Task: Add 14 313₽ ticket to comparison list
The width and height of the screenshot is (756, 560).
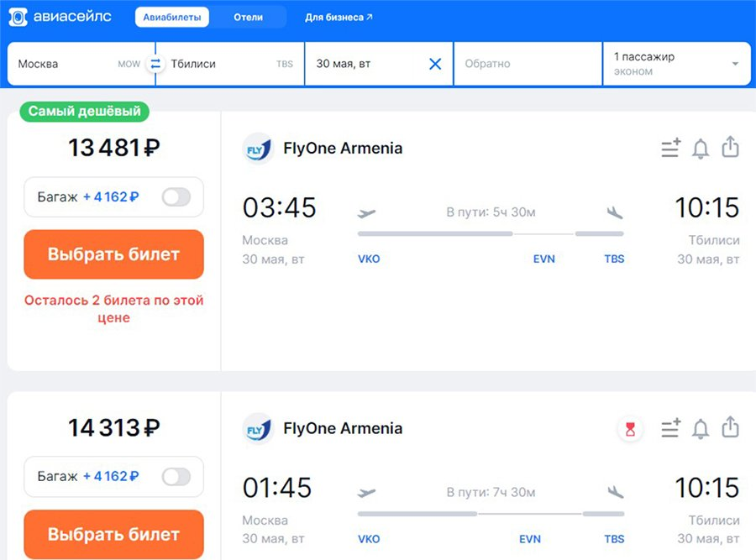Action: [x=670, y=427]
